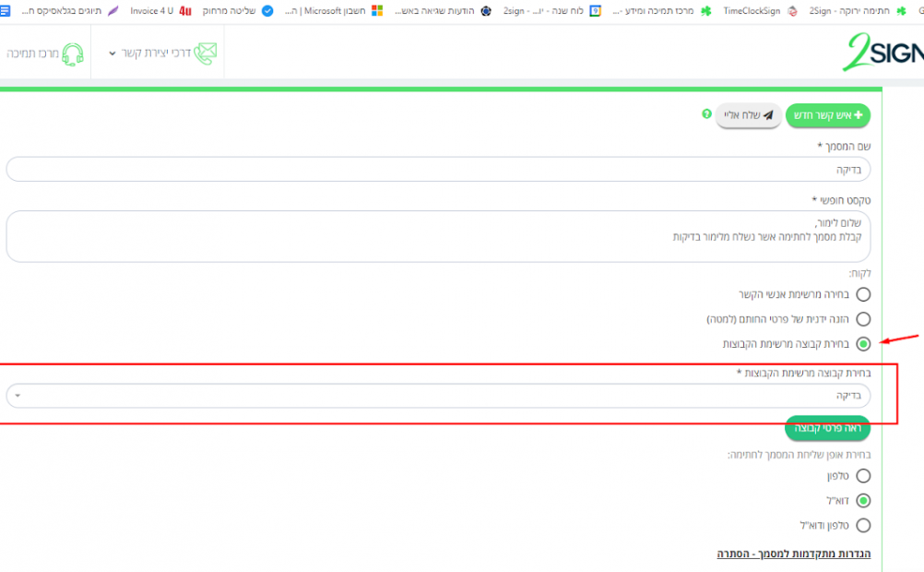Click the green question mark help icon
Screen dimensions: 924x572
[706, 114]
